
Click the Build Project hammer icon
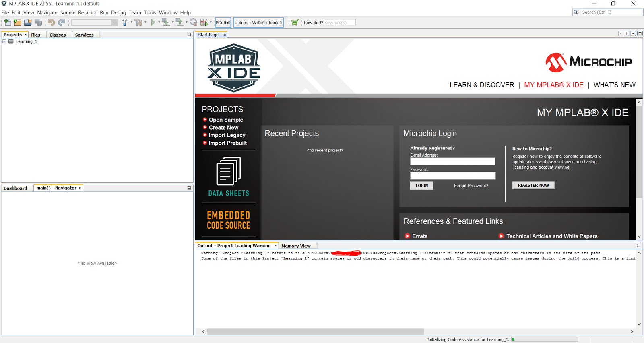click(x=125, y=23)
